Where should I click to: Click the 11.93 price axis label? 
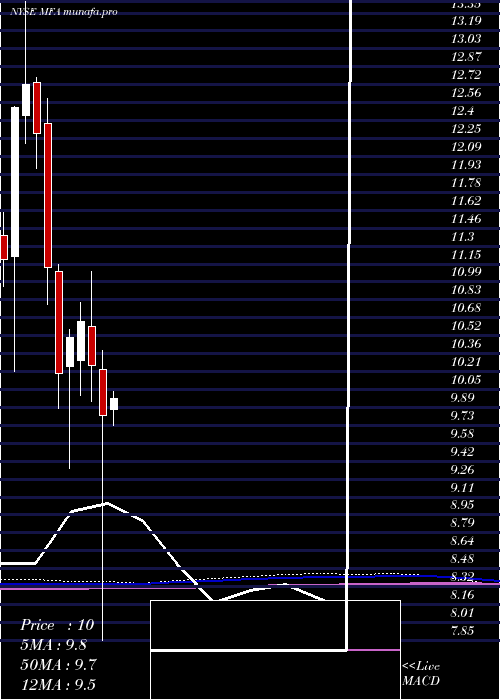(466, 165)
